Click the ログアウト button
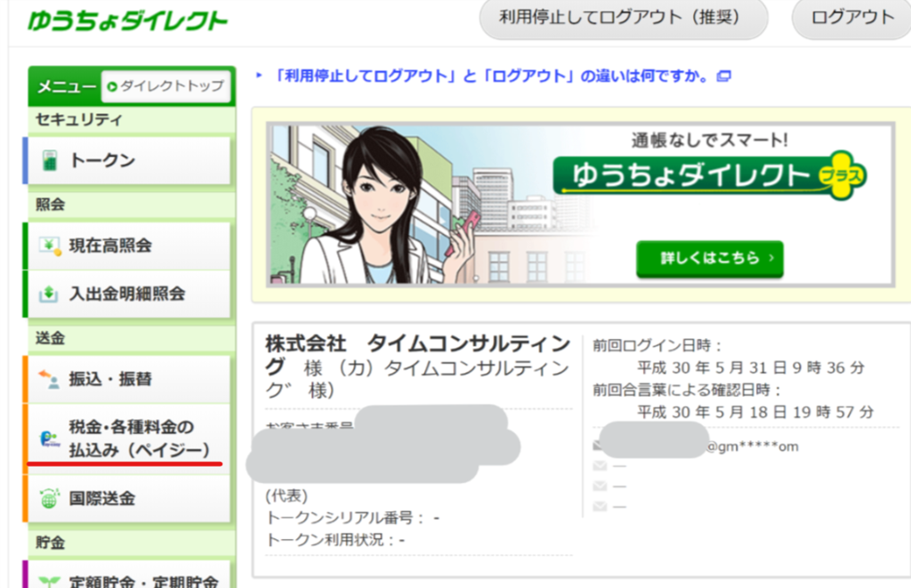This screenshot has height=588, width=911. point(851,18)
